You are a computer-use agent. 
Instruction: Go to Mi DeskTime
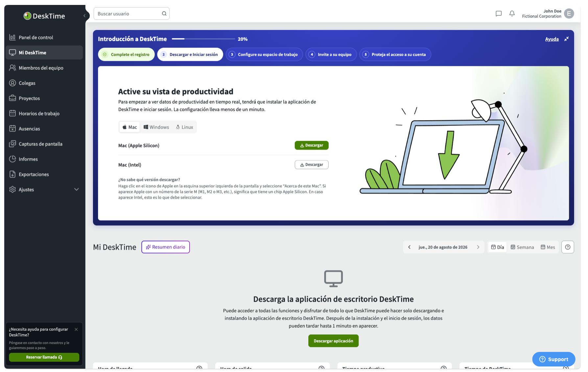(44, 53)
